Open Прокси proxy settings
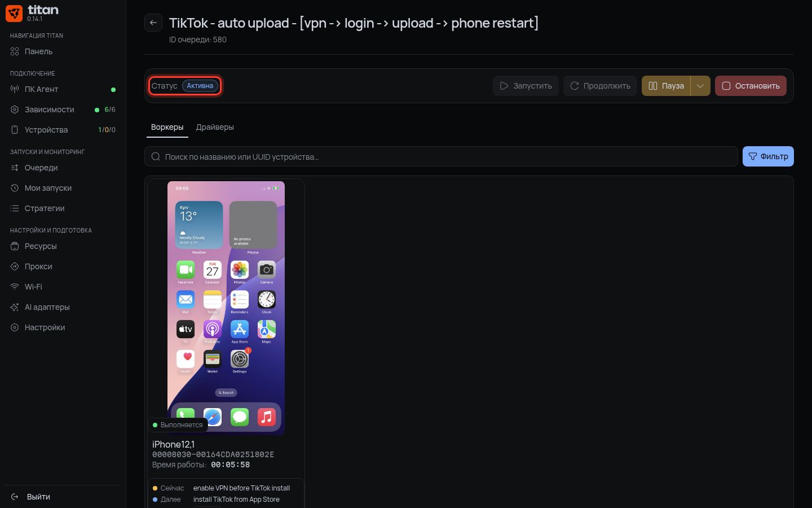 coord(63,266)
